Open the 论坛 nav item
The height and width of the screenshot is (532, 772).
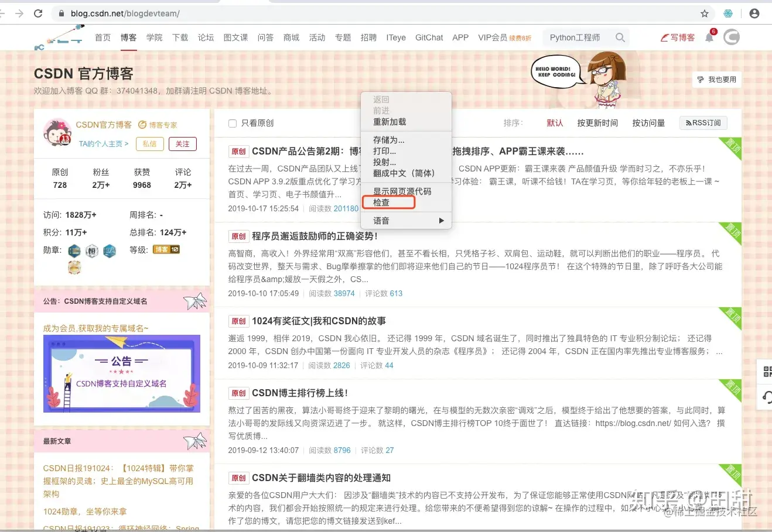206,37
